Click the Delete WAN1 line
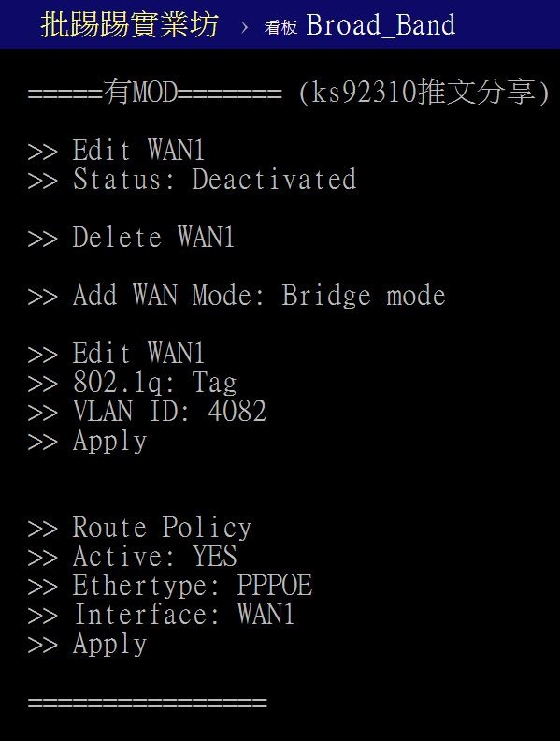The height and width of the screenshot is (741, 560). (x=131, y=238)
